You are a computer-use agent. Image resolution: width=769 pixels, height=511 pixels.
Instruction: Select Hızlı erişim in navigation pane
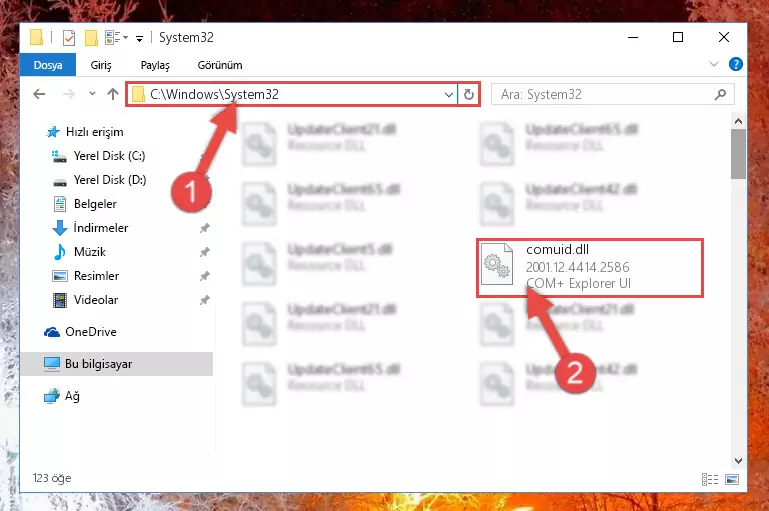tap(84, 132)
